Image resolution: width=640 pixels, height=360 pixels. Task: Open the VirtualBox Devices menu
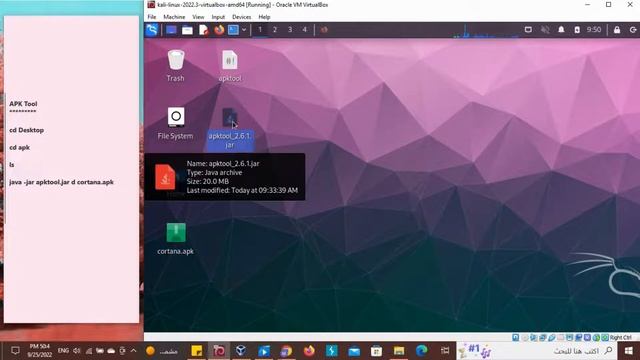(x=242, y=17)
